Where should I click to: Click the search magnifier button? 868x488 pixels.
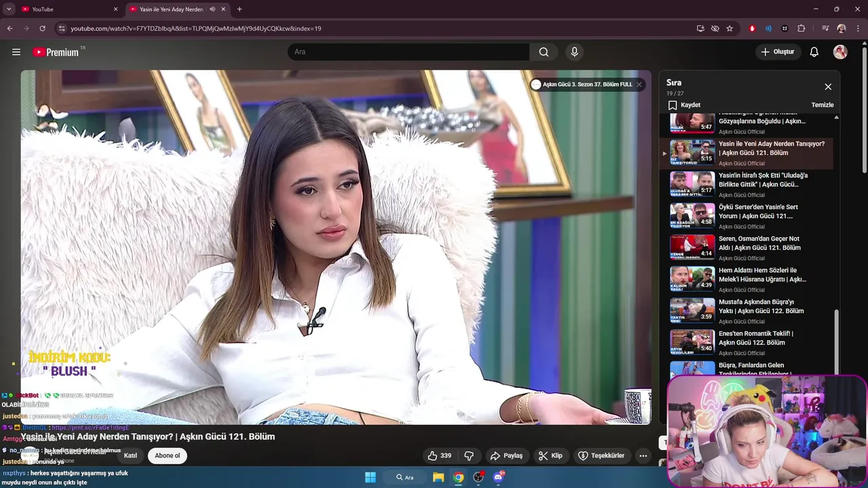pyautogui.click(x=544, y=52)
